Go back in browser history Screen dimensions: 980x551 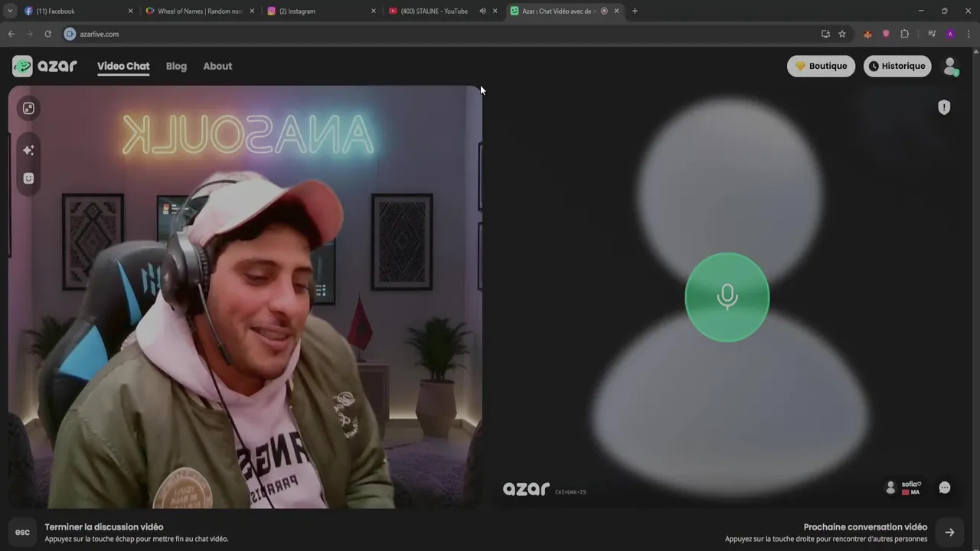pyautogui.click(x=11, y=34)
